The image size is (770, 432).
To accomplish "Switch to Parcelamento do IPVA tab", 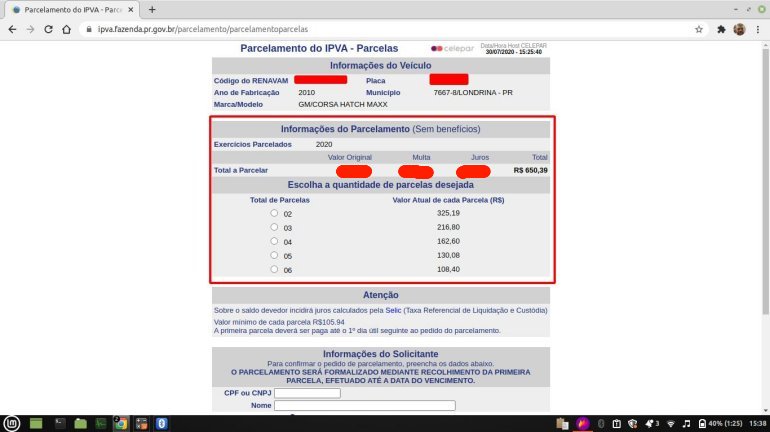I will tap(70, 9).
